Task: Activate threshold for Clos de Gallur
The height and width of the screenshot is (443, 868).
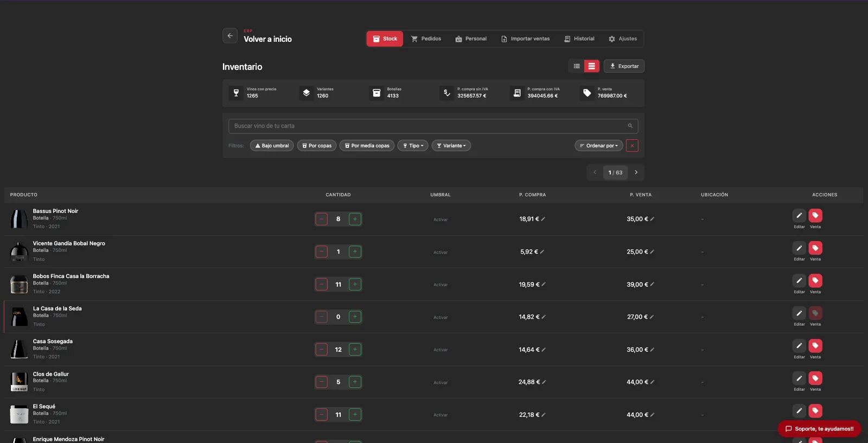Action: 441,383
